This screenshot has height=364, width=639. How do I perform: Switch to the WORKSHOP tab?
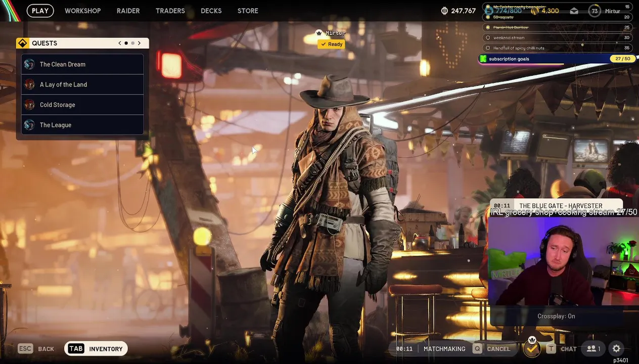coord(82,11)
